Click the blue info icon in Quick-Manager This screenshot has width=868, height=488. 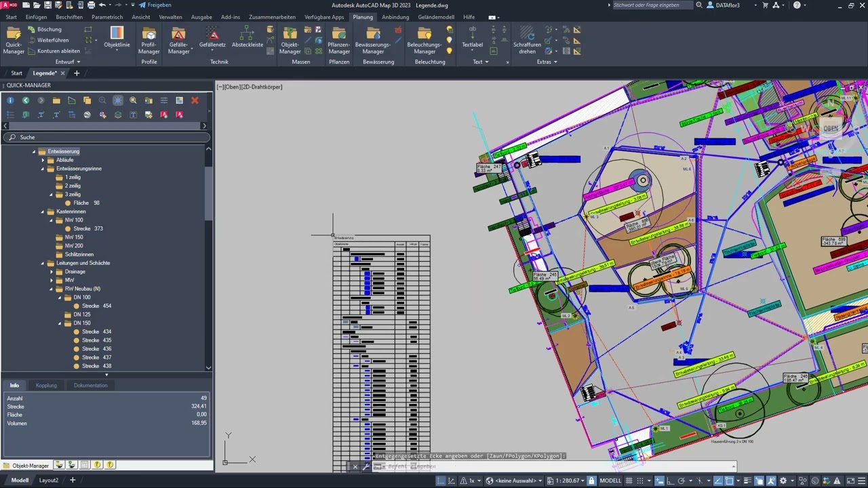point(10,100)
